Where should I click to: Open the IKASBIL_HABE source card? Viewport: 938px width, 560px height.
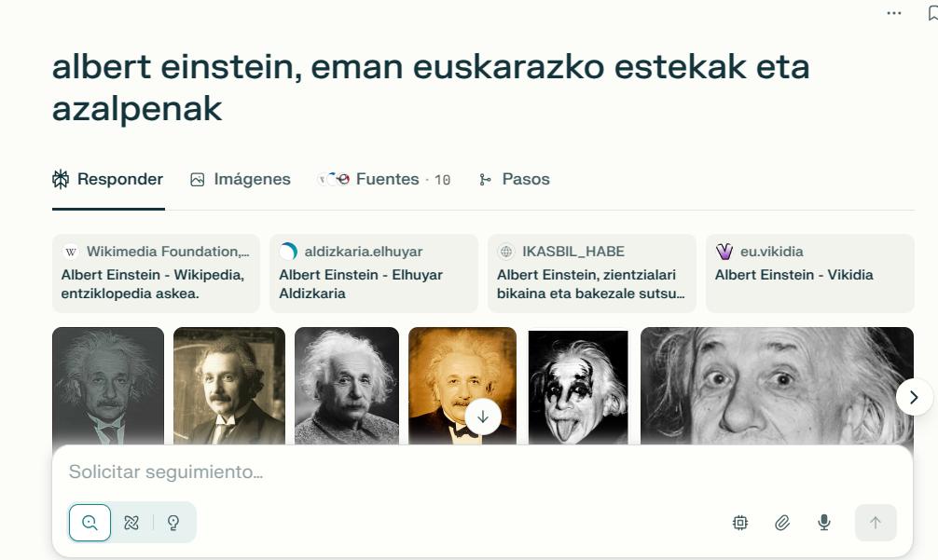(592, 273)
